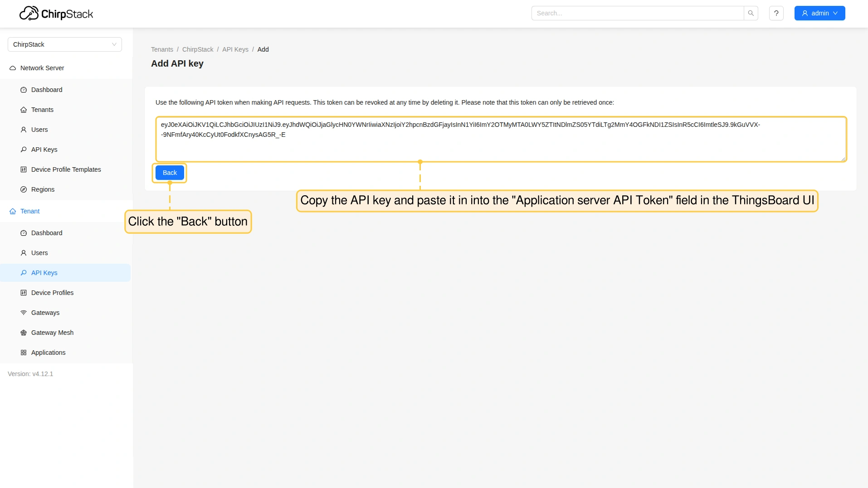This screenshot has height=488, width=868.
Task: Open Device Profiles in tenant menu
Action: (x=52, y=293)
